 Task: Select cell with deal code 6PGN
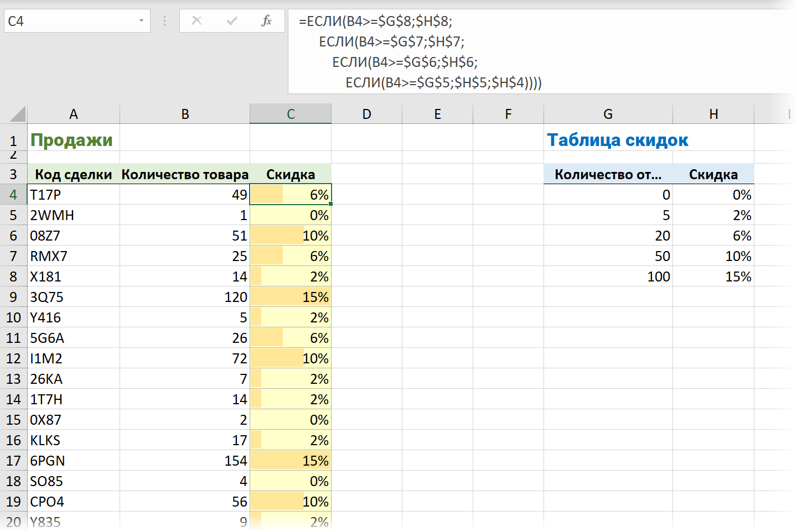(x=74, y=461)
